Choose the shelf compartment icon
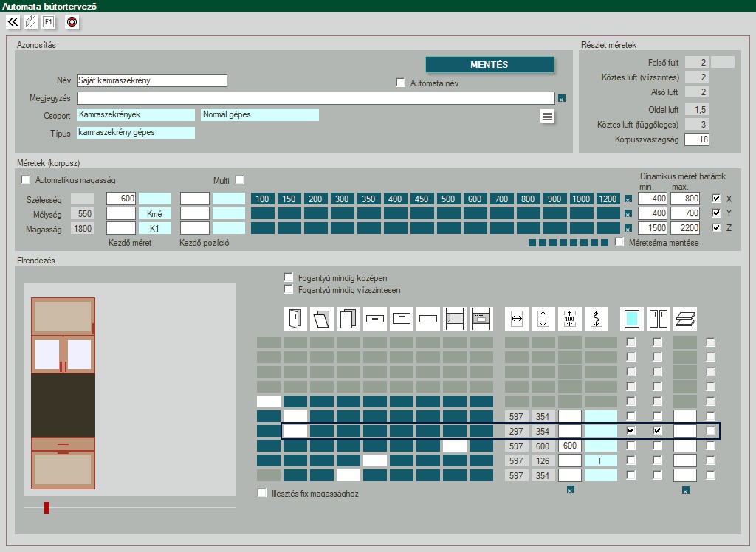 tap(455, 319)
